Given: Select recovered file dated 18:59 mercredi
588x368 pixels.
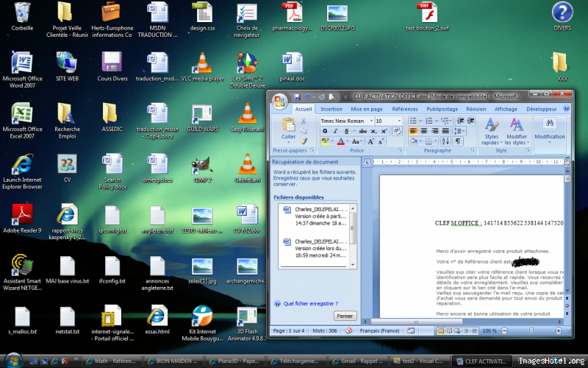Looking at the screenshot, I should pyautogui.click(x=315, y=248).
